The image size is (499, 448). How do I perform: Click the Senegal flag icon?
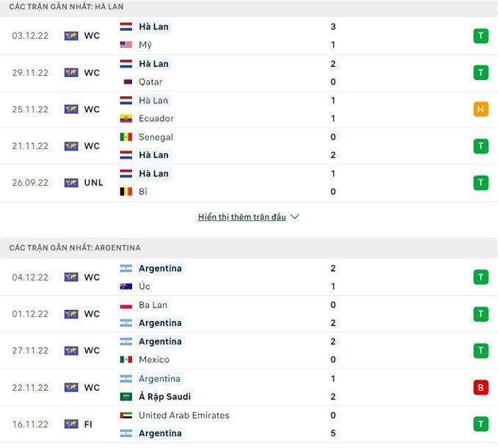tap(125, 137)
